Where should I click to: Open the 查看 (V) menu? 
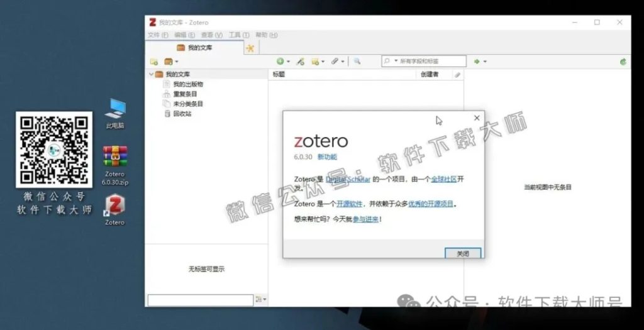[212, 35]
